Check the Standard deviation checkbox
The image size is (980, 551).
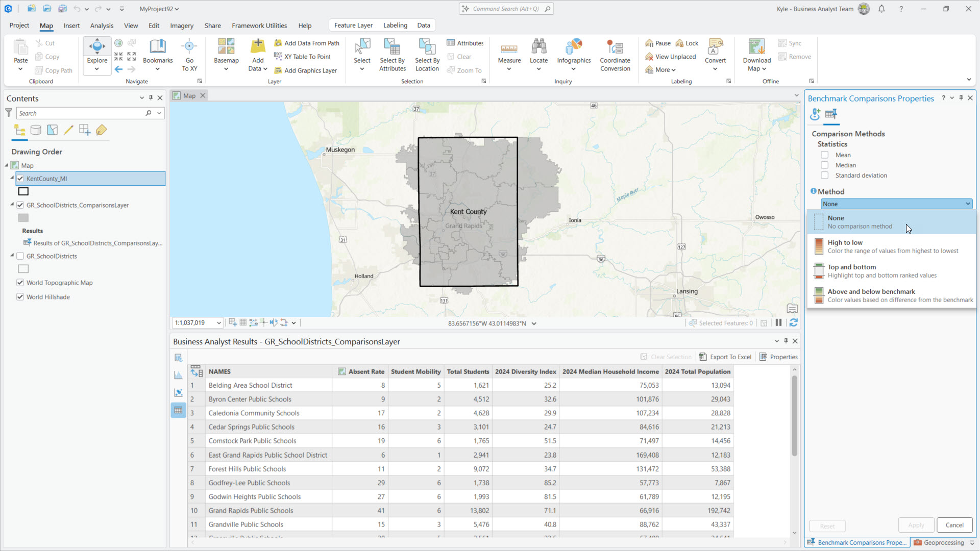click(824, 176)
